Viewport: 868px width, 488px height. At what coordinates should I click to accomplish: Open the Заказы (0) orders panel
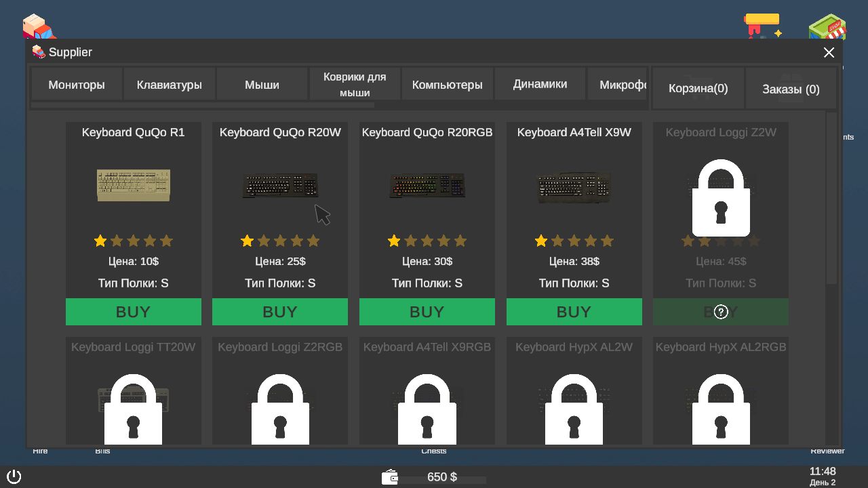pos(791,88)
